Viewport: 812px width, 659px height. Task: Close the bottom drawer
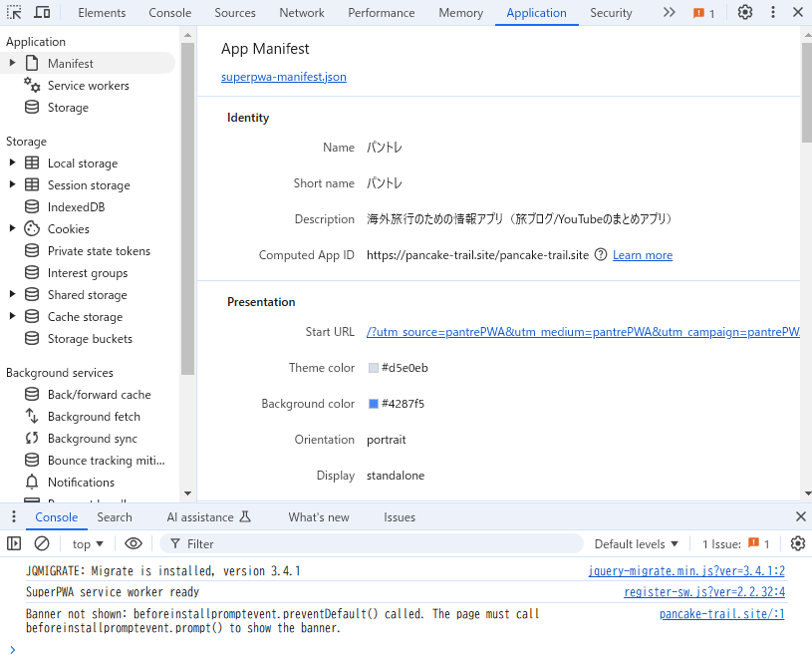pos(801,516)
